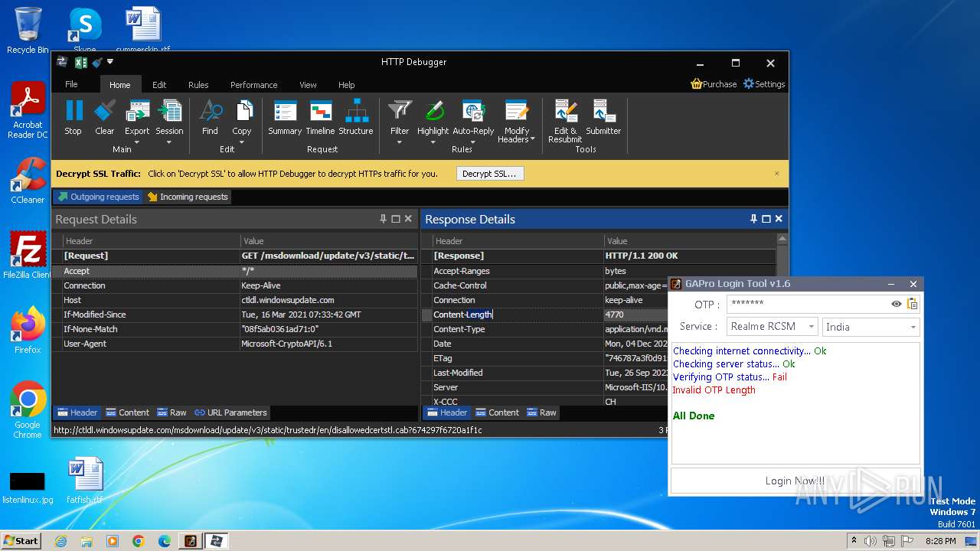Open the Filter rules tool
980x551 pixels.
tap(400, 112)
